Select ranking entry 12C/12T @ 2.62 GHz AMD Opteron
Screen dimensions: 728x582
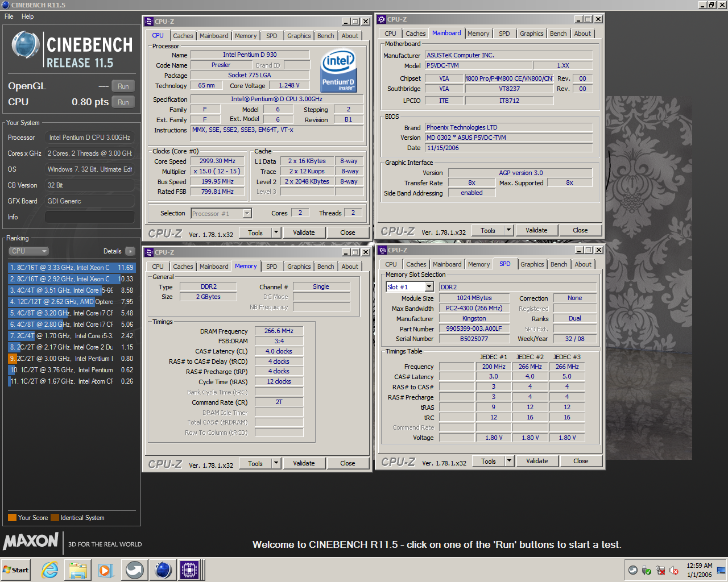(x=72, y=302)
